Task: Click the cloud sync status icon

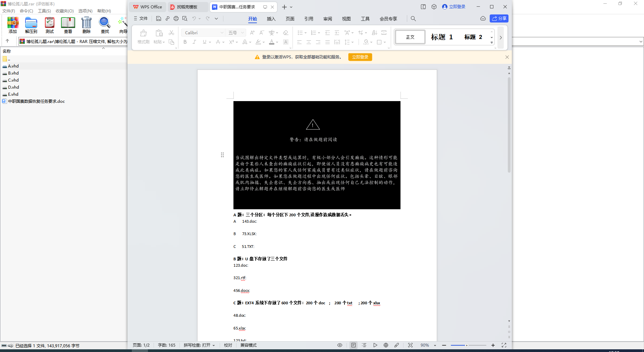Action: tap(483, 18)
